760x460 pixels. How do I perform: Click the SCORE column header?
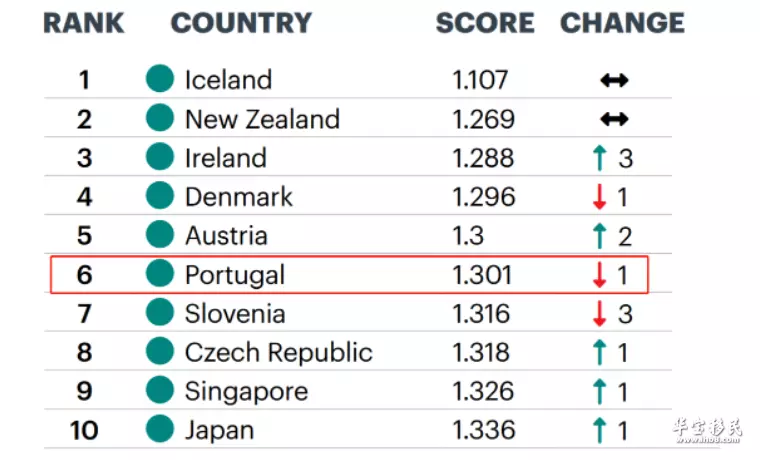(485, 23)
